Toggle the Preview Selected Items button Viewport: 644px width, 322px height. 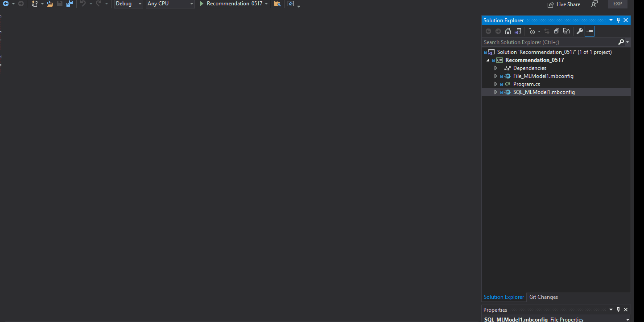tap(590, 31)
